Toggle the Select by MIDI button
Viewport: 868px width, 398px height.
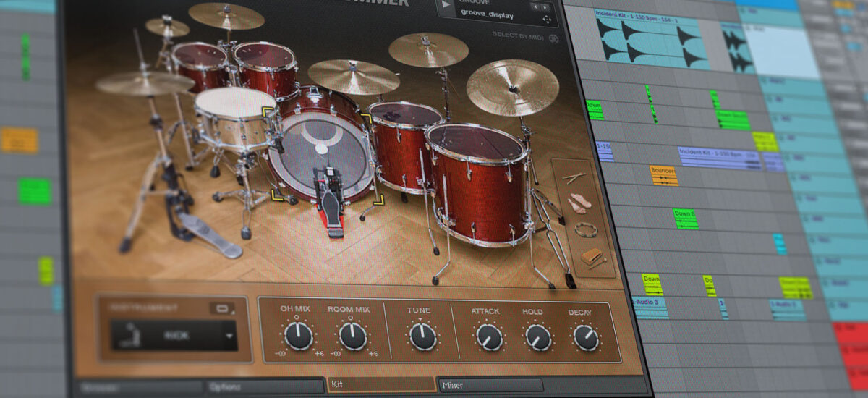pyautogui.click(x=553, y=38)
